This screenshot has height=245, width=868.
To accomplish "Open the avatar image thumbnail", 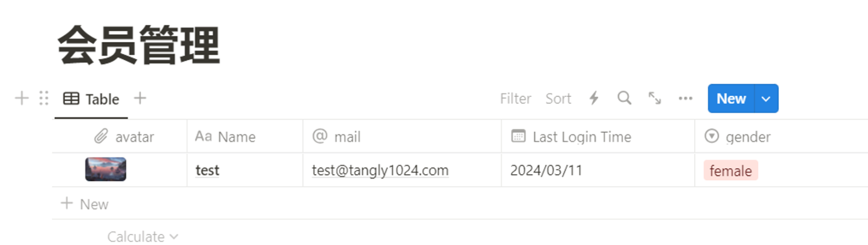I will click(106, 170).
